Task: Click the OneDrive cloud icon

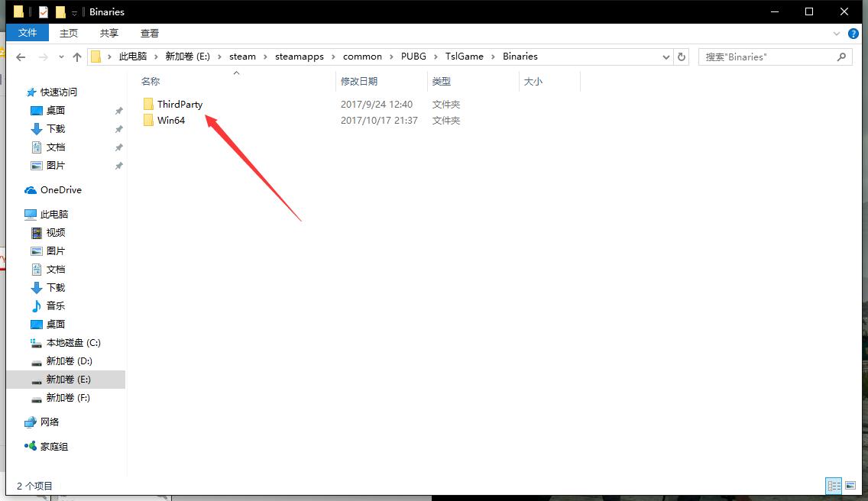Action: [31, 190]
